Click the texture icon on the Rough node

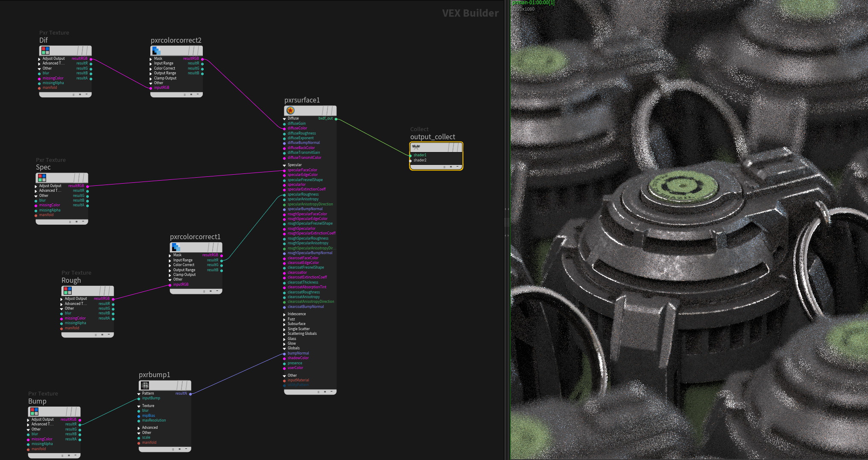(x=68, y=290)
